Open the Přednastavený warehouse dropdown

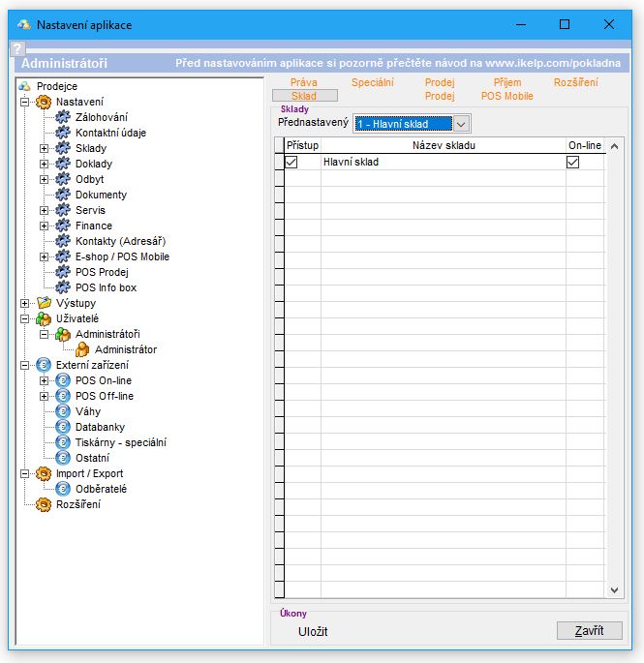coord(461,123)
